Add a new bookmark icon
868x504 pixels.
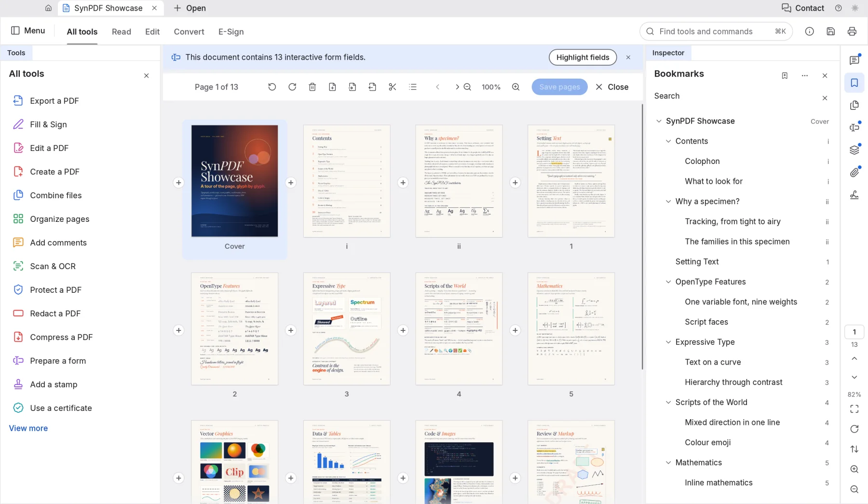click(785, 76)
